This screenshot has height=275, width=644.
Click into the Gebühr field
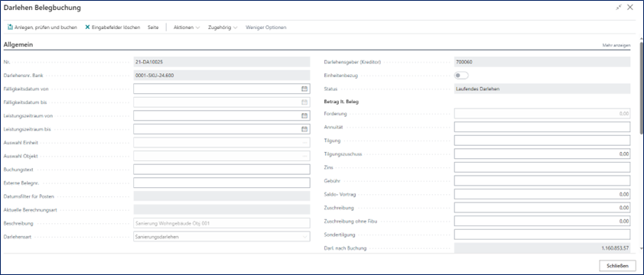point(542,180)
